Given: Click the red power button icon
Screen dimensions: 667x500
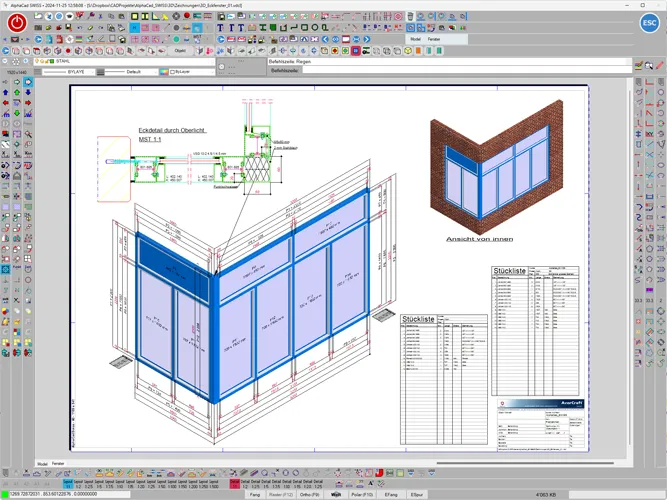Looking at the screenshot, I should pyautogui.click(x=20, y=22).
